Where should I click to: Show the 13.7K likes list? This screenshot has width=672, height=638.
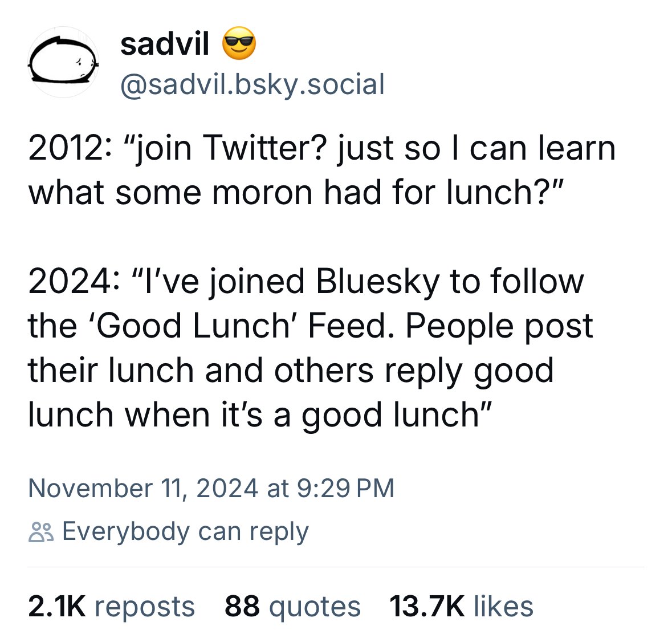461,606
